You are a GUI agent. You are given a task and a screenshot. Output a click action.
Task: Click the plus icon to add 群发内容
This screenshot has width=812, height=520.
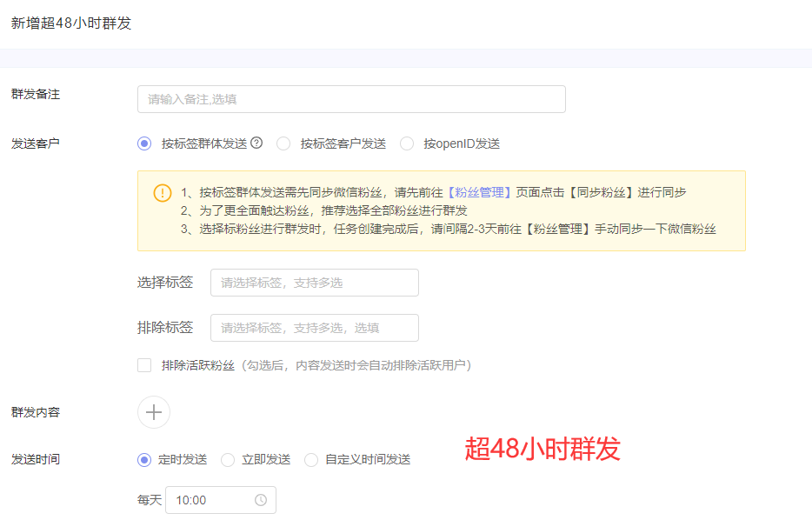tap(154, 412)
